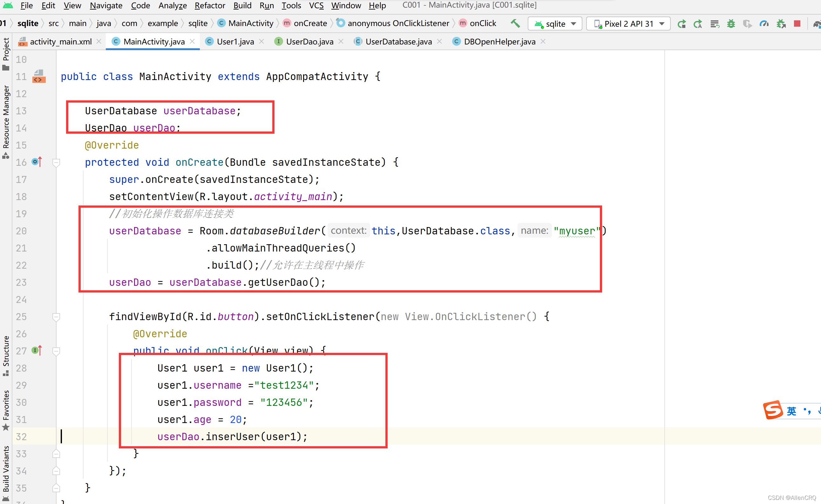Apply changes and restart activity
This screenshot has width=821, height=504.
point(698,24)
